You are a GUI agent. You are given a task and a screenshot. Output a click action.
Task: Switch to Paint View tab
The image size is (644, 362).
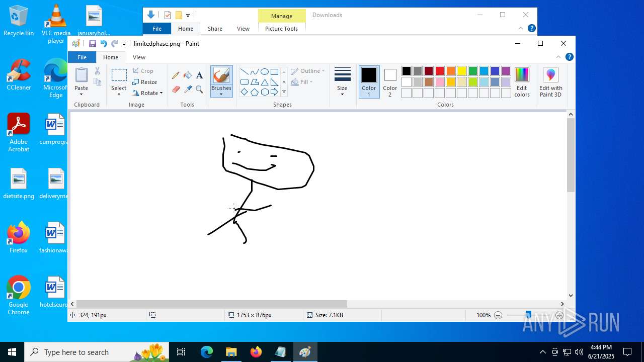(x=139, y=57)
